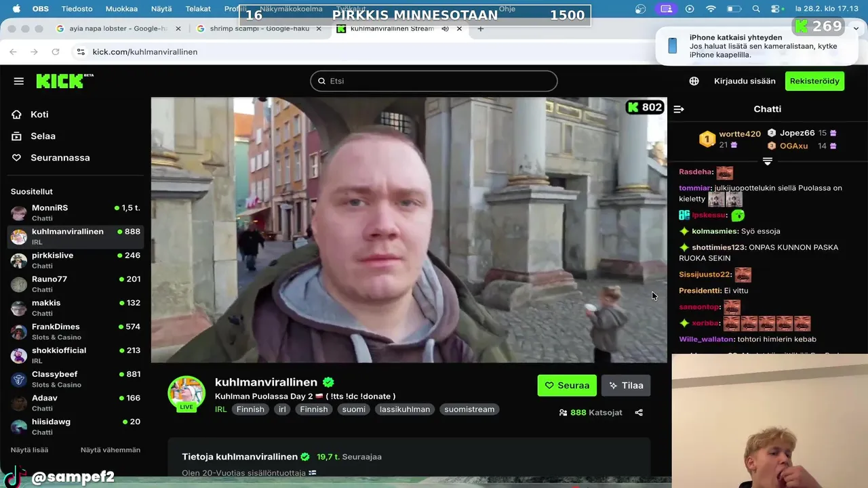Click the Classybeef avatar in sidebar
Image resolution: width=868 pixels, height=488 pixels.
[x=19, y=379]
